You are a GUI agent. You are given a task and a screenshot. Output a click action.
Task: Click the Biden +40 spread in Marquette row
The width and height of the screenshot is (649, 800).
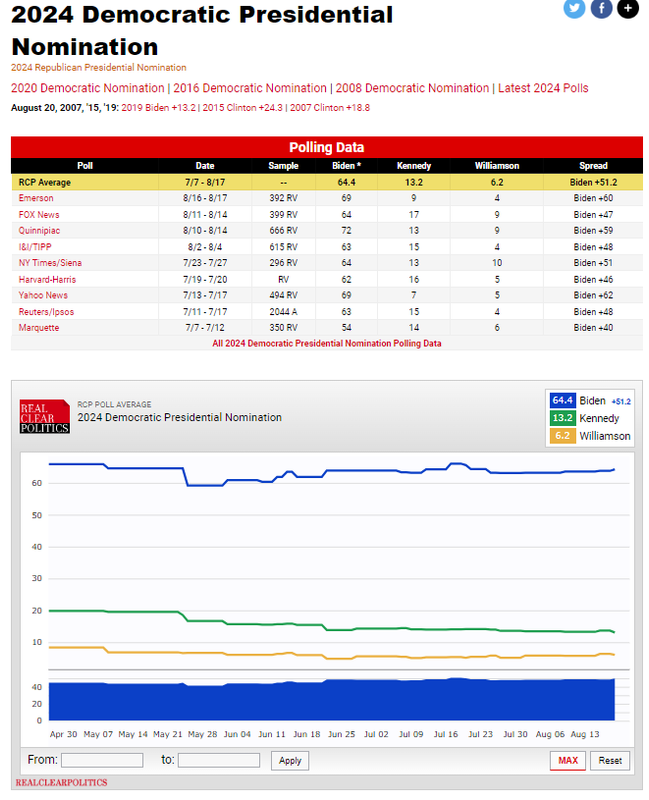593,328
